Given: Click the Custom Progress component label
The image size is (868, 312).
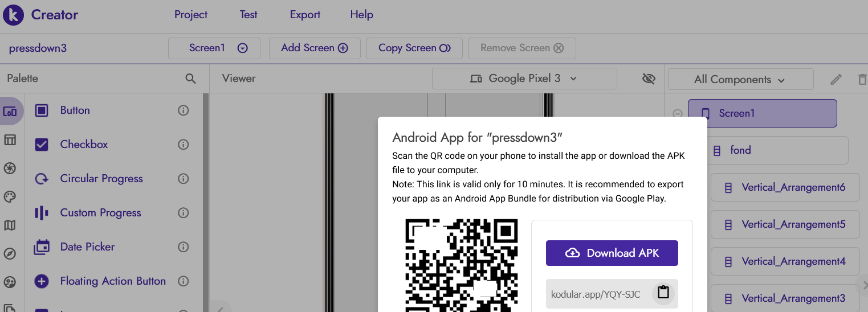Looking at the screenshot, I should click(100, 213).
